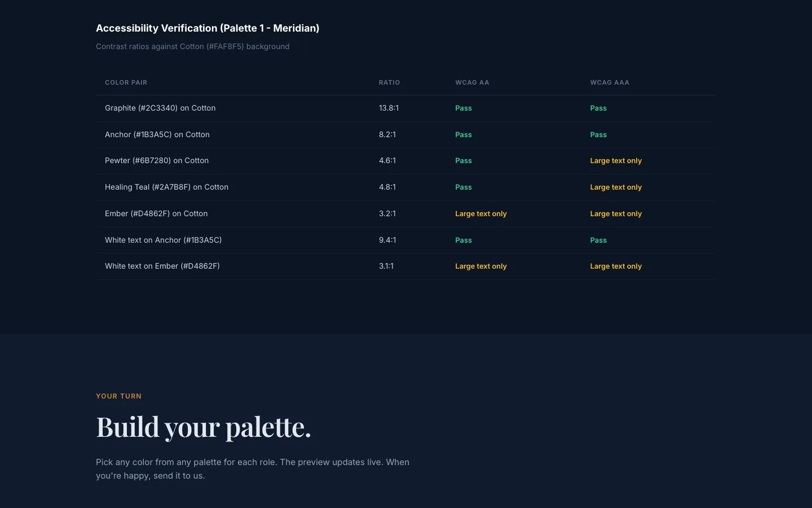The height and width of the screenshot is (508, 812).
Task: Click WCAG AA 'Pass' in Anchor on Cotton row
Action: coord(464,134)
